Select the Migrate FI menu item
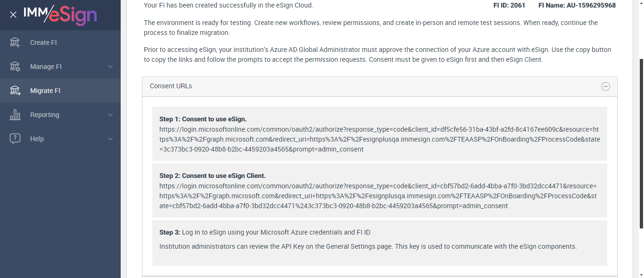This screenshot has height=278, width=644. tap(45, 91)
